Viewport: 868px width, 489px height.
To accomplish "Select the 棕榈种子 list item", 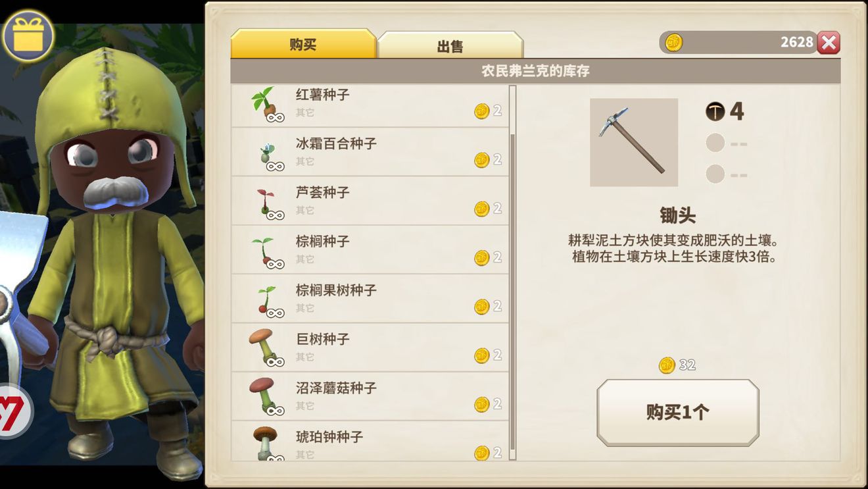I will [370, 249].
